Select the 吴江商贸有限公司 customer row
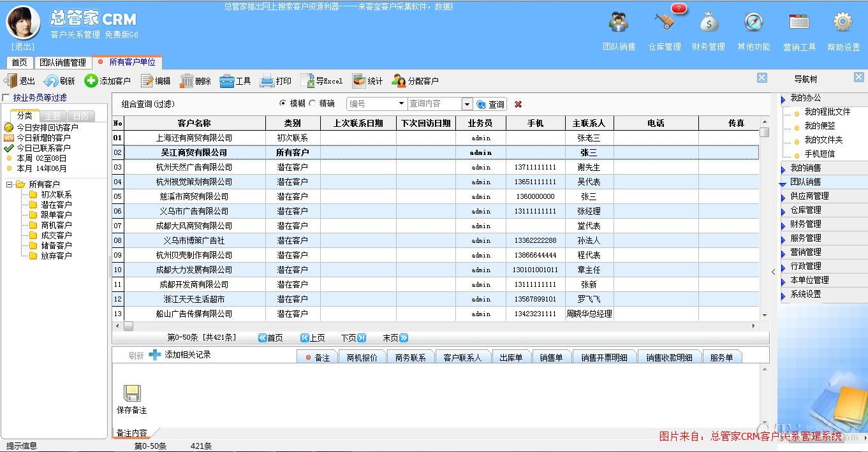This screenshot has width=868, height=452. coord(194,152)
